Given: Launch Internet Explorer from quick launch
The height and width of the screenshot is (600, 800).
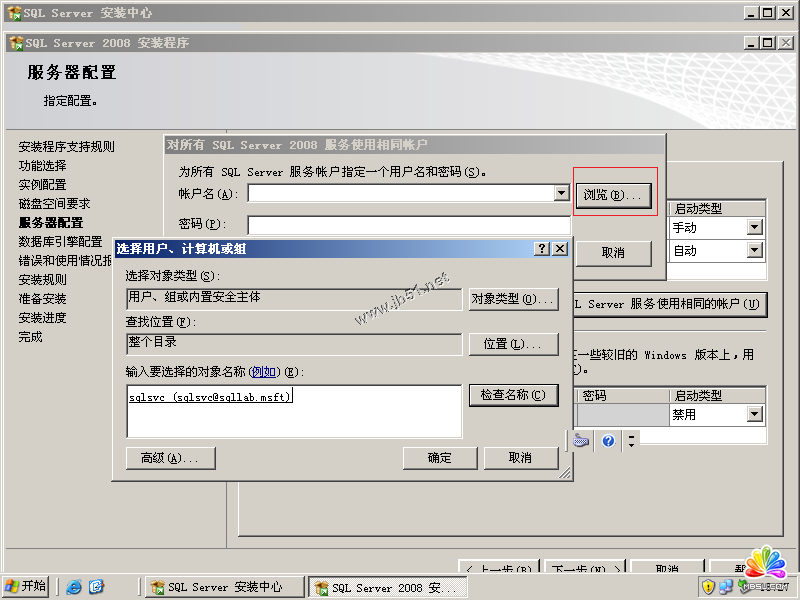Looking at the screenshot, I should coord(74,587).
